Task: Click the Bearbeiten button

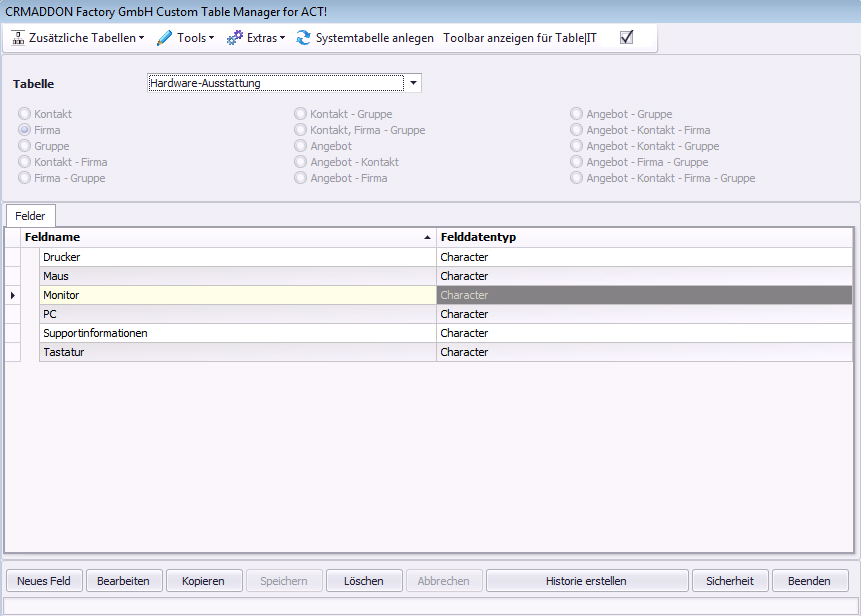Action: [124, 581]
